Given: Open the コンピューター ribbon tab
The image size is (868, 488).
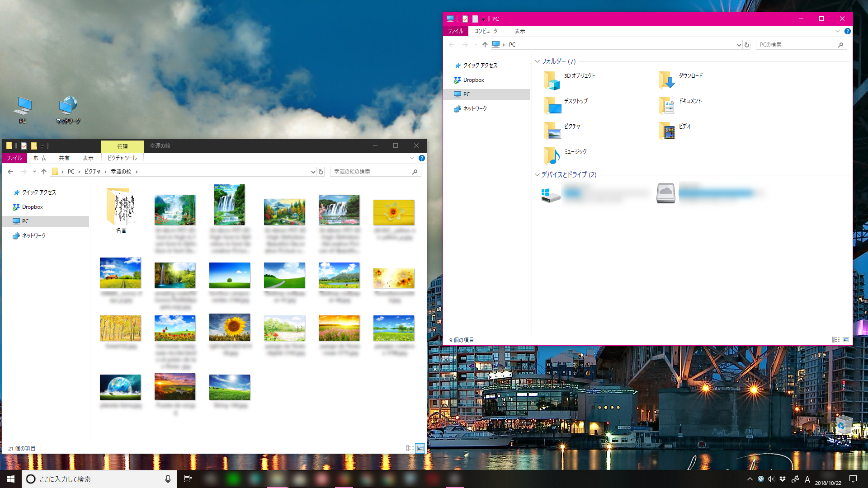Looking at the screenshot, I should tap(487, 31).
